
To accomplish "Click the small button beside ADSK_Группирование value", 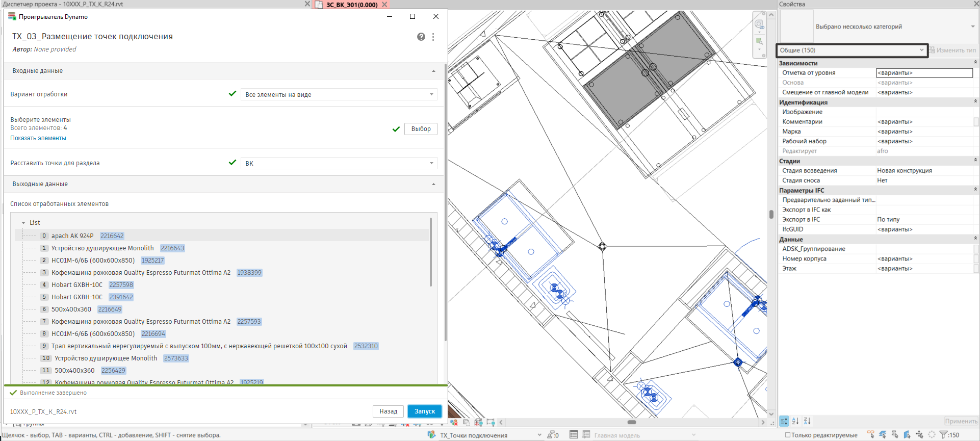I will pyautogui.click(x=976, y=249).
